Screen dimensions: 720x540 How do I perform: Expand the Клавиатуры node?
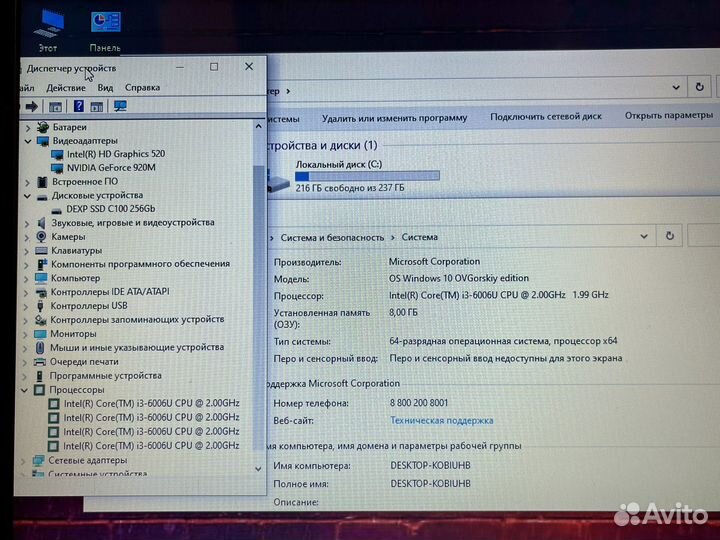(27, 251)
